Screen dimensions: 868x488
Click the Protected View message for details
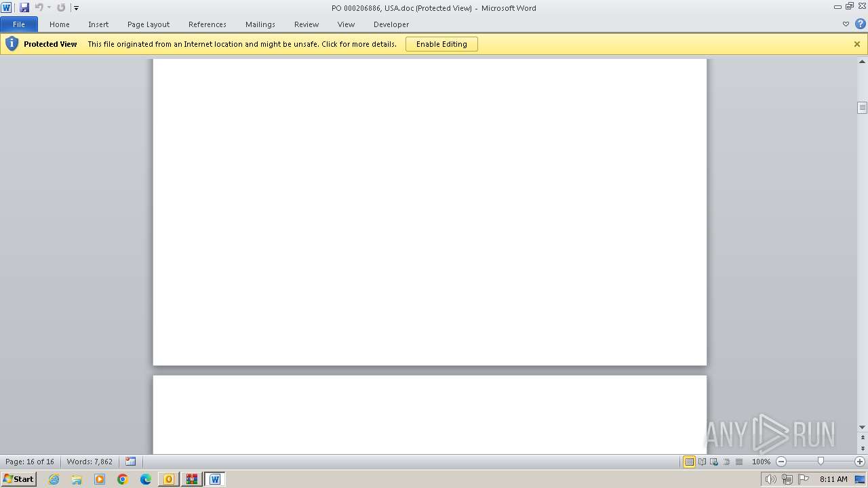click(x=242, y=44)
